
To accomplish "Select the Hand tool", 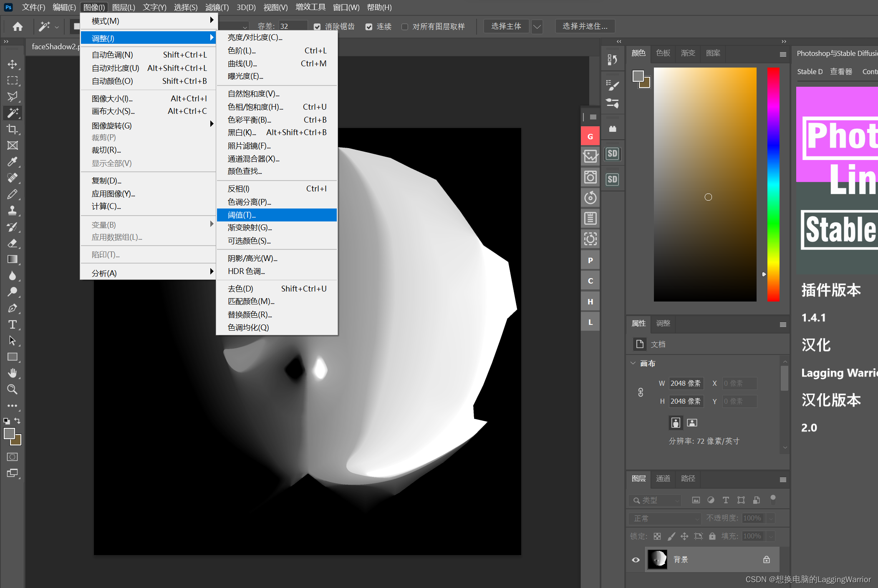I will coord(13,373).
